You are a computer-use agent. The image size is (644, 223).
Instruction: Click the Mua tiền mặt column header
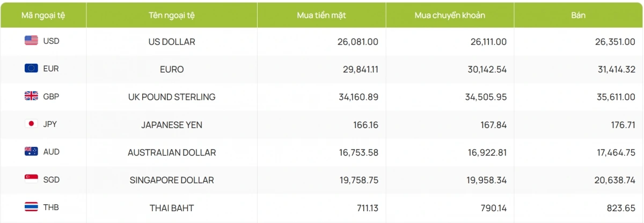(321, 15)
